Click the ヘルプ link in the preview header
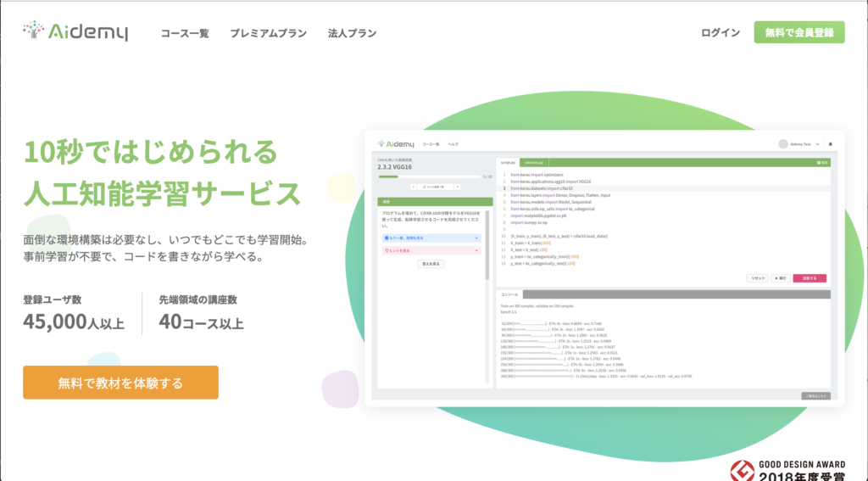The width and height of the screenshot is (868, 481). (x=453, y=144)
